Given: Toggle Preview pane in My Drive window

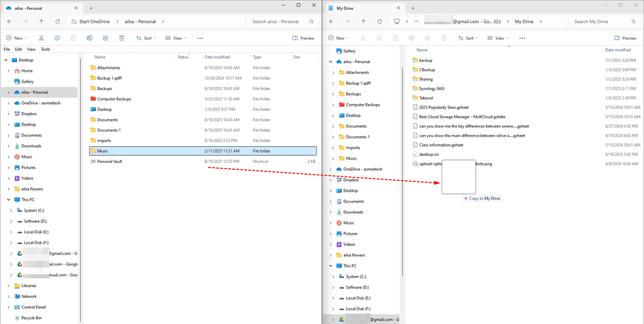Looking at the screenshot, I should pyautogui.click(x=625, y=38).
